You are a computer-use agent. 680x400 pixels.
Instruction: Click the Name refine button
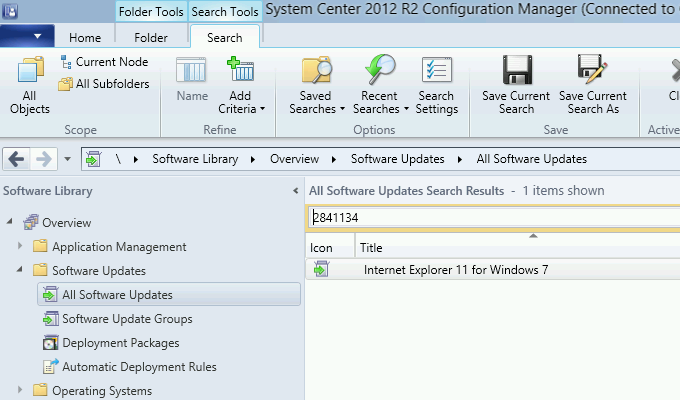click(192, 79)
